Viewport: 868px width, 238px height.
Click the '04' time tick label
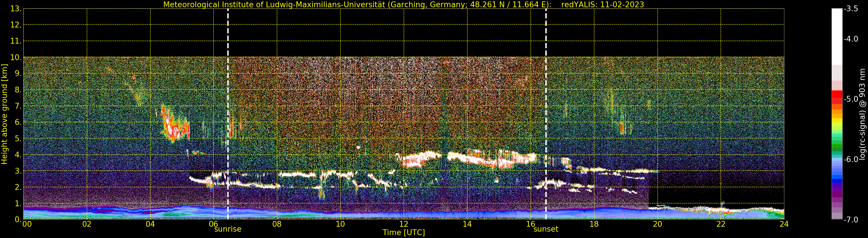(150, 224)
